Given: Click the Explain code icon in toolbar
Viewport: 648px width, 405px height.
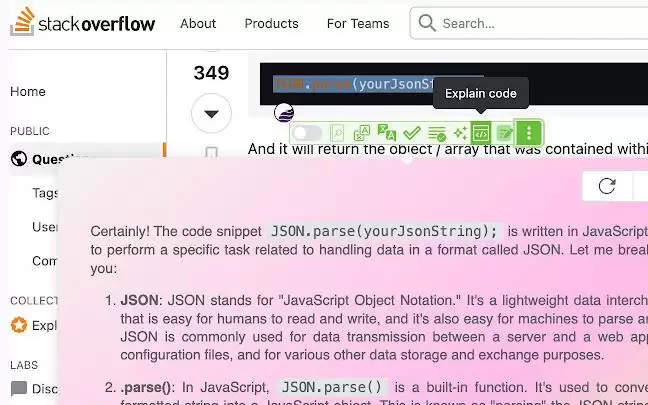Looking at the screenshot, I should tap(481, 133).
